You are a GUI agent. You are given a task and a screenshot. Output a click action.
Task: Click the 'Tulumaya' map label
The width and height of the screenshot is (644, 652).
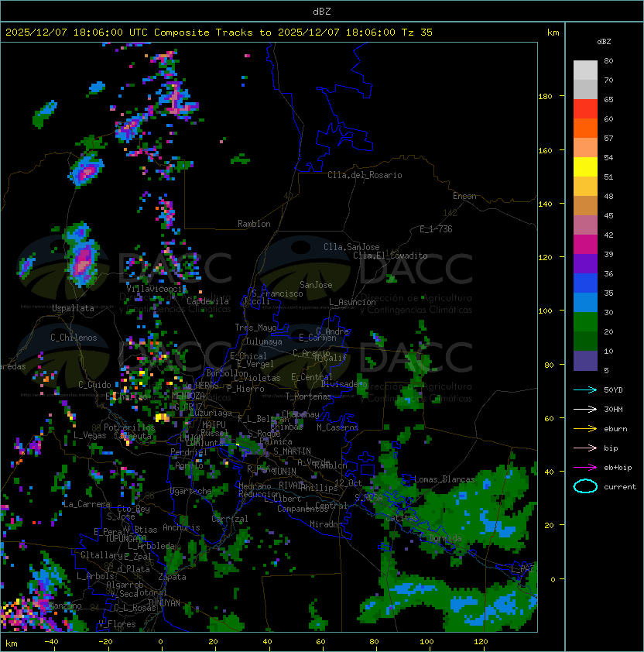pos(264,341)
